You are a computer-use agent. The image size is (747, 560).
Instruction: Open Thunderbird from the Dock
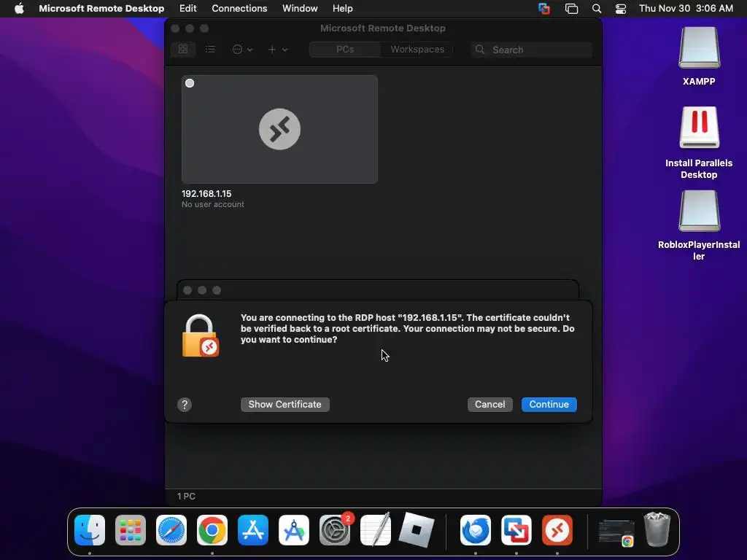pyautogui.click(x=476, y=530)
